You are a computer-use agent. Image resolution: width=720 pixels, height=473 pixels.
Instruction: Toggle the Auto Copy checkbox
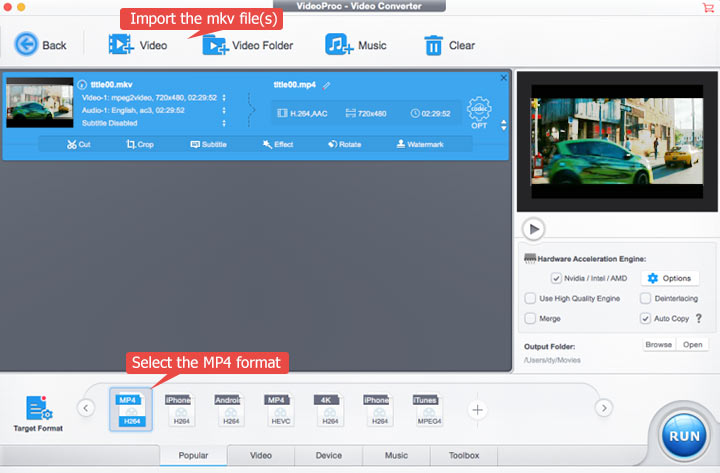tap(645, 318)
